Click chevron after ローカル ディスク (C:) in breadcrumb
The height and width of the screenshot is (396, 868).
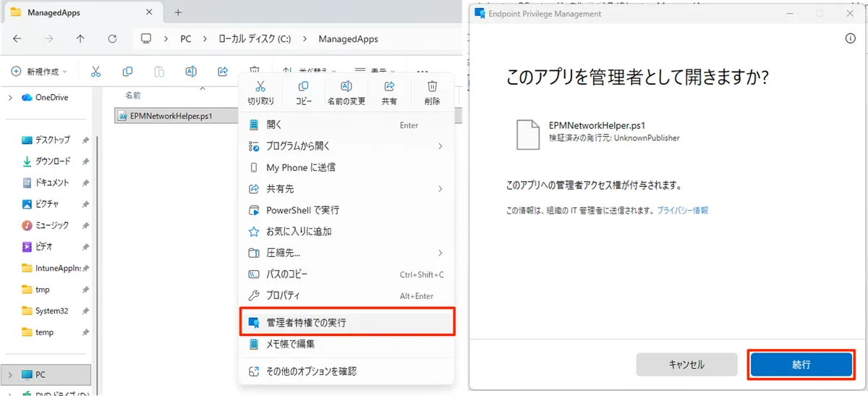click(x=304, y=39)
